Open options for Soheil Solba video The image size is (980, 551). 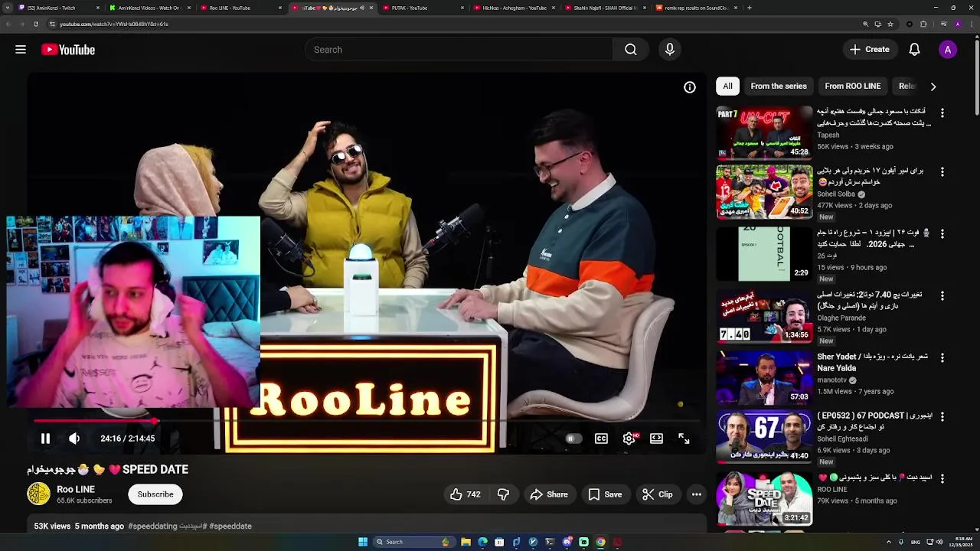tap(942, 172)
